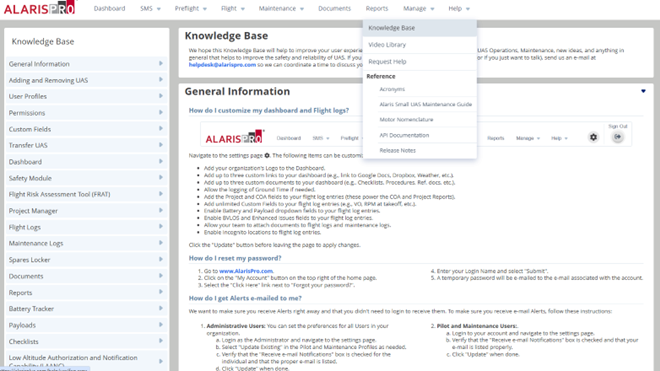Expand User Profiles sidebar topic

pos(86,96)
